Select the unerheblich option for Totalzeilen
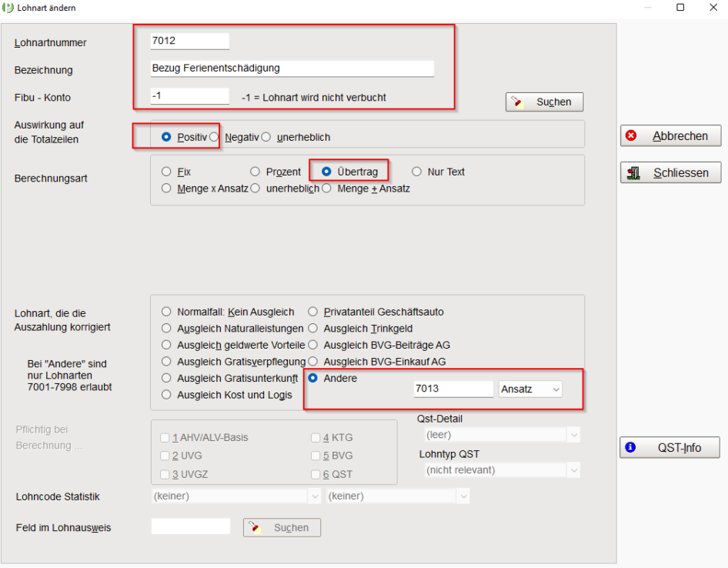 click(x=266, y=137)
